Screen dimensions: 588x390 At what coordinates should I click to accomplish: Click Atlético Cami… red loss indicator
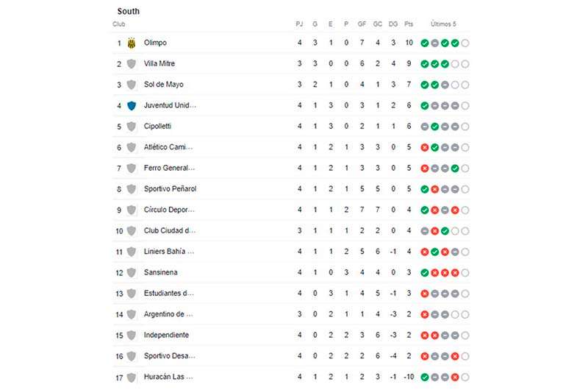(x=425, y=147)
